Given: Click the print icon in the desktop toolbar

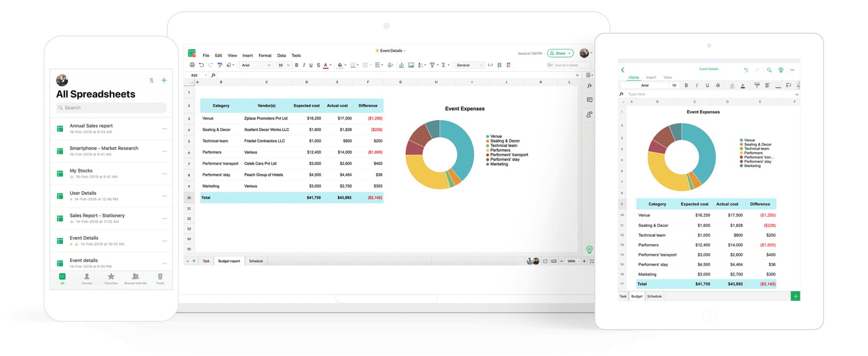Looking at the screenshot, I should [192, 65].
